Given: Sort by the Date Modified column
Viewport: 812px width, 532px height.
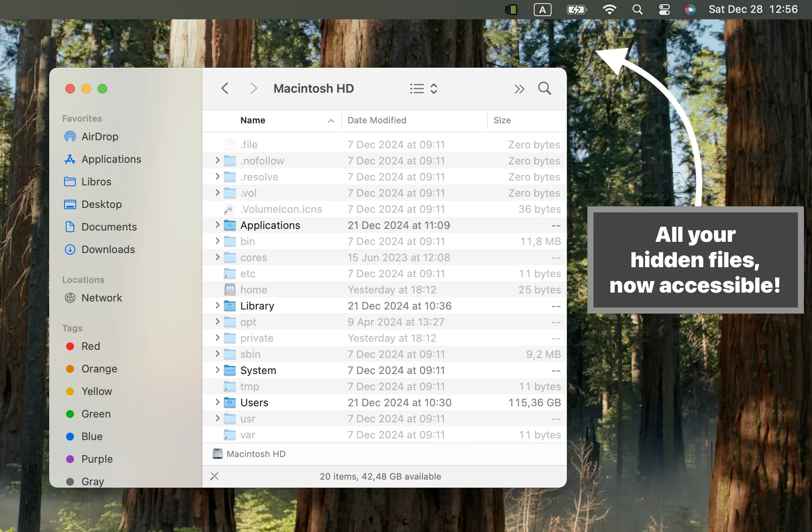Looking at the screenshot, I should [377, 120].
